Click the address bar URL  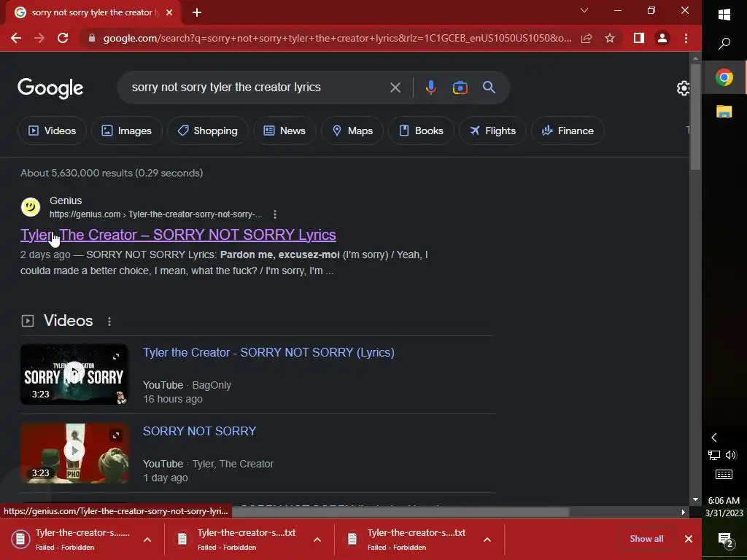pos(337,38)
